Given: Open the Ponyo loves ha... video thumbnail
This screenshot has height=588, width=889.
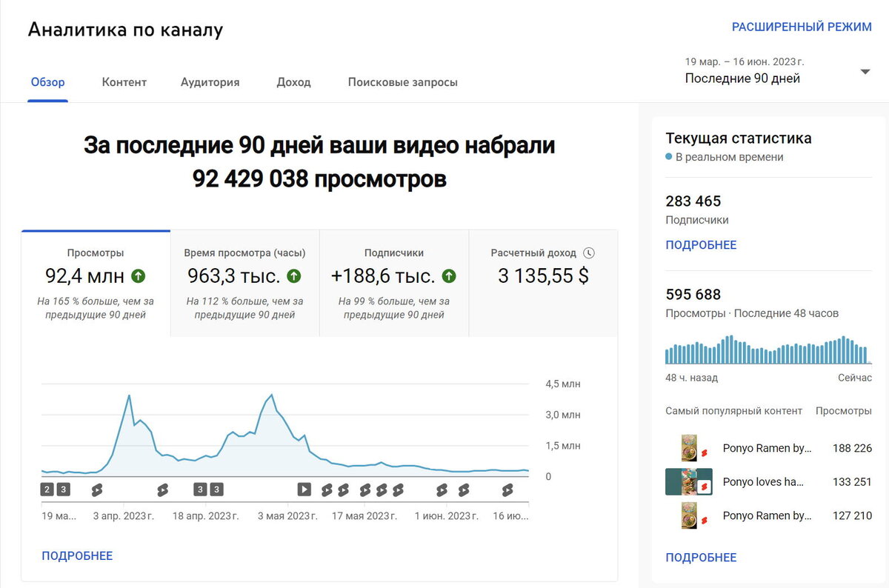Looking at the screenshot, I should click(689, 481).
